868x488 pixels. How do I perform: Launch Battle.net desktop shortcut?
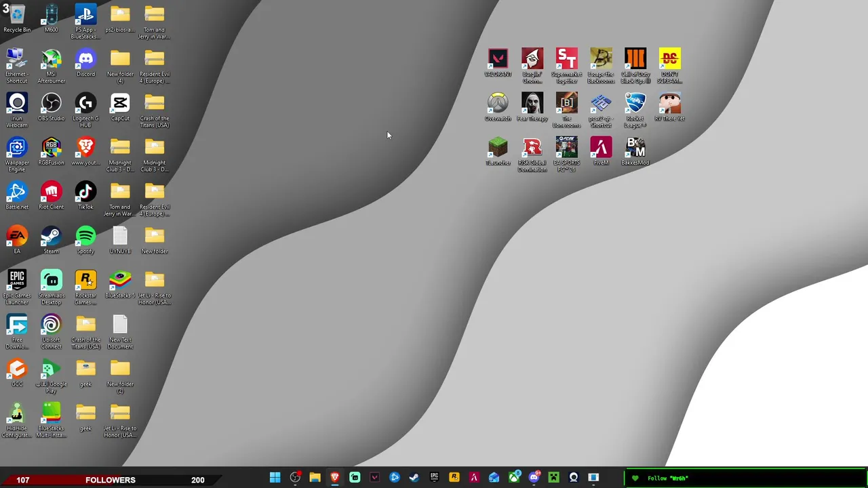pos(17,196)
